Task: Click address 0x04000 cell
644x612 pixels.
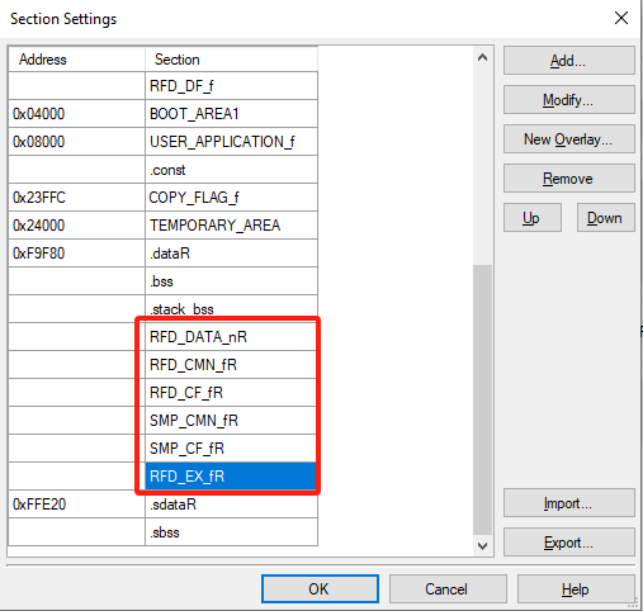Action: click(x=76, y=114)
